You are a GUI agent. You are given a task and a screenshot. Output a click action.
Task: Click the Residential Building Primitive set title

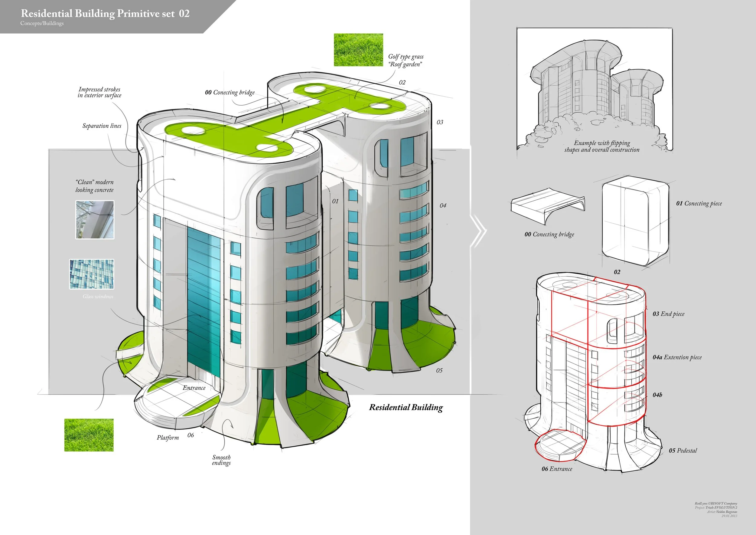tap(105, 14)
